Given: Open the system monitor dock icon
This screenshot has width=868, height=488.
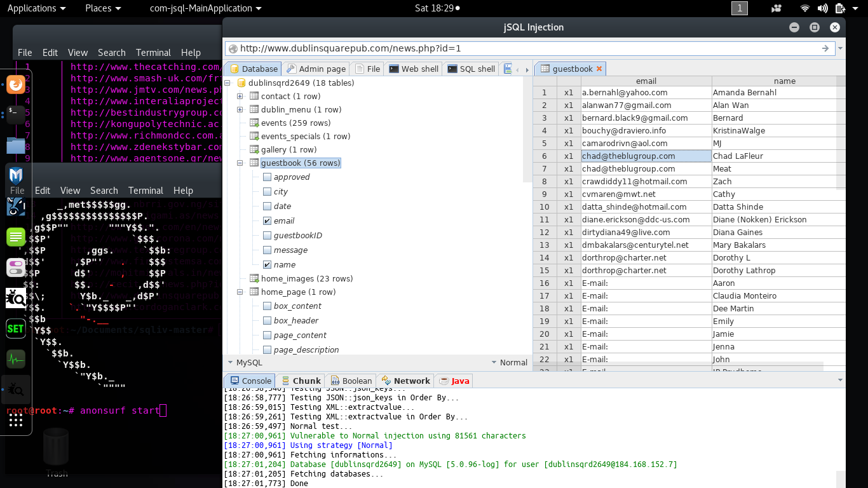Looking at the screenshot, I should point(16,359).
